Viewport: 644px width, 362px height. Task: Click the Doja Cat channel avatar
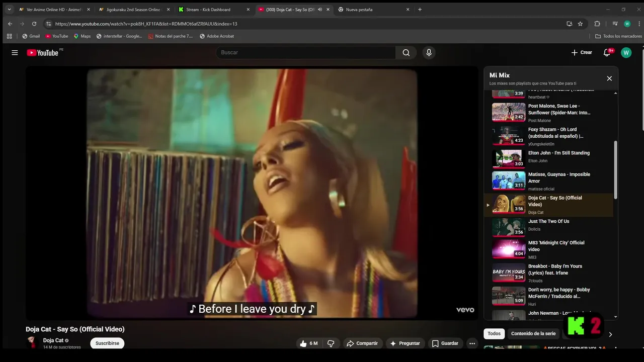[x=32, y=343]
